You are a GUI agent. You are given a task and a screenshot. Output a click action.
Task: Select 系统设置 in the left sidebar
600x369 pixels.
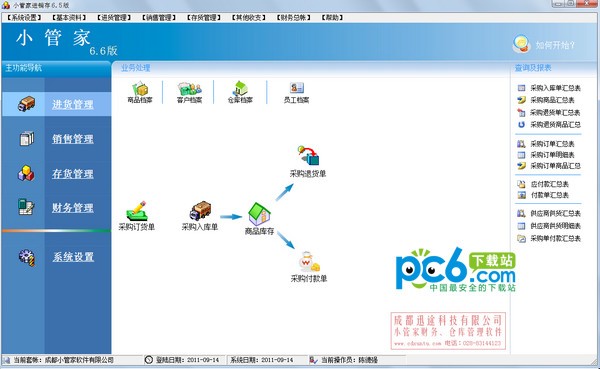pyautogui.click(x=73, y=257)
